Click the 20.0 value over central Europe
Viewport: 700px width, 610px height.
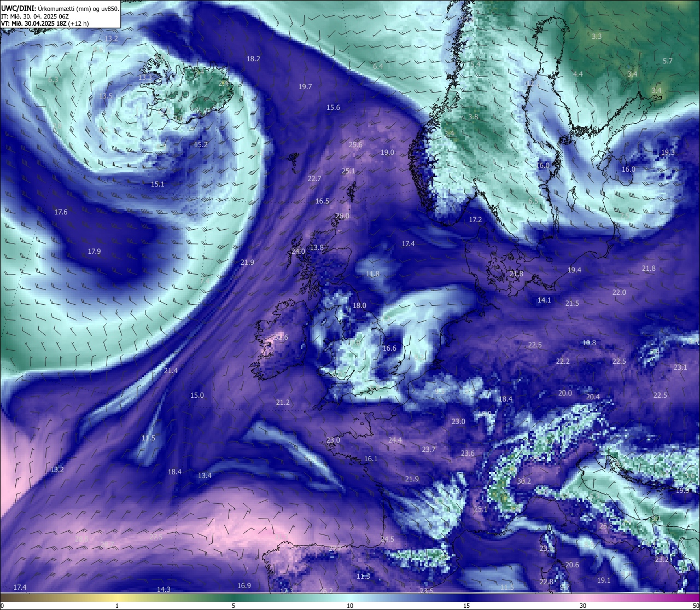click(565, 393)
